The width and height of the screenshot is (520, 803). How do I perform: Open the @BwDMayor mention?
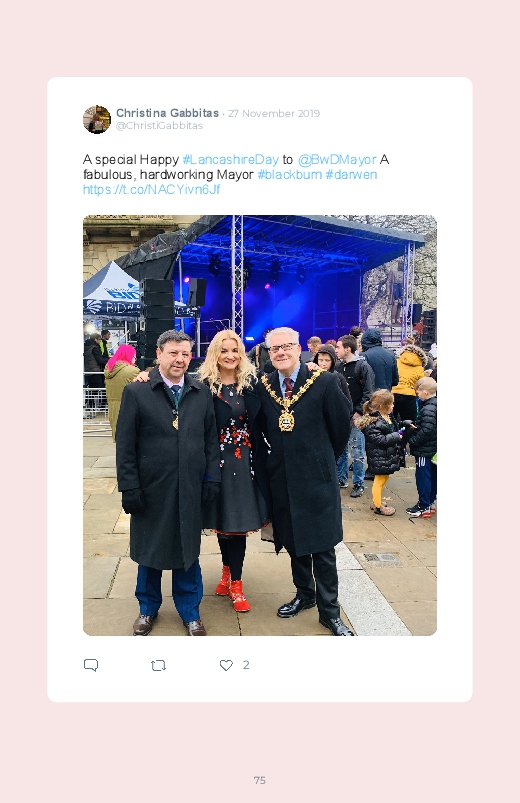pos(337,160)
